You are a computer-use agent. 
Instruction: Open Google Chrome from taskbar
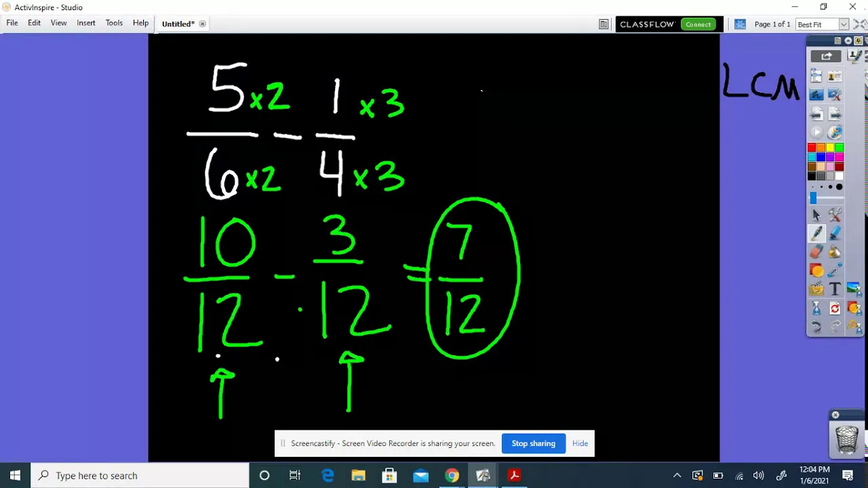tap(452, 475)
